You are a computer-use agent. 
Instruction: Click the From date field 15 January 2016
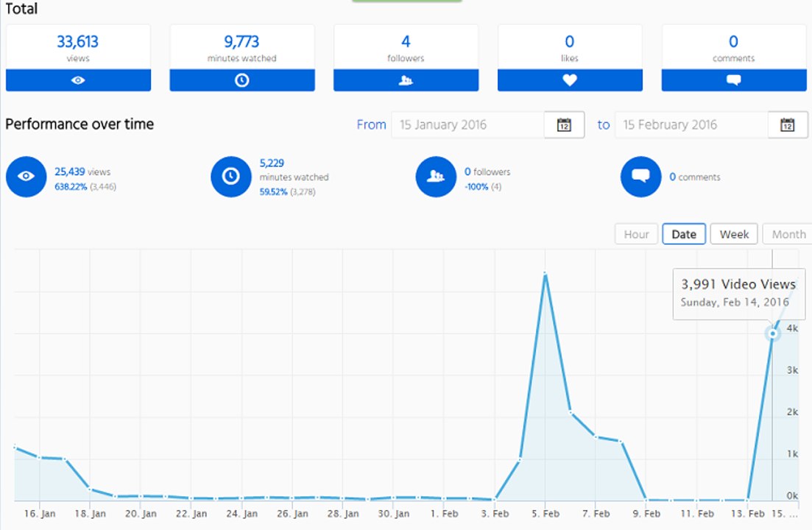(467, 124)
